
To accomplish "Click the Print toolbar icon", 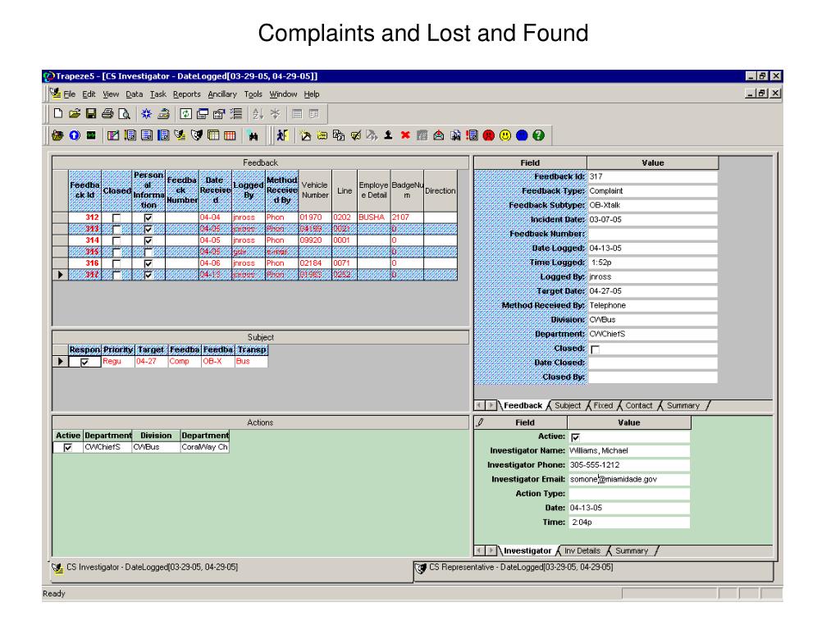I will click(107, 113).
